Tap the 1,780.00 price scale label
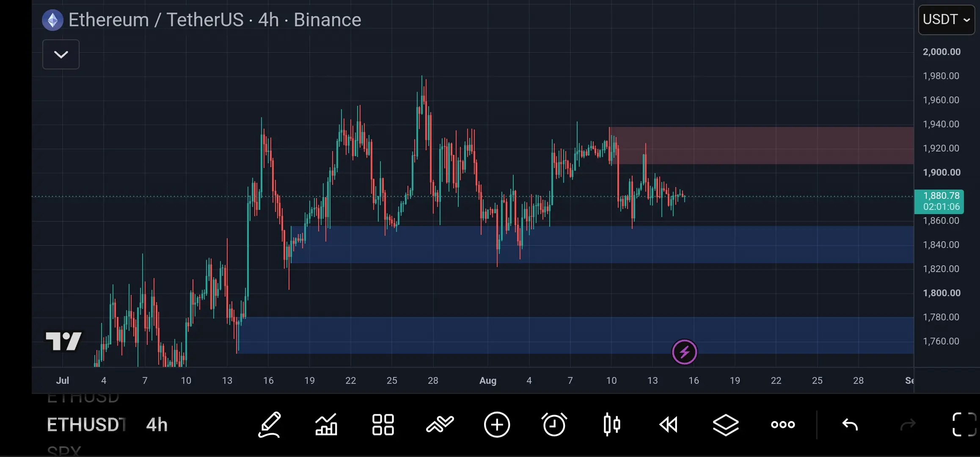 (x=941, y=317)
